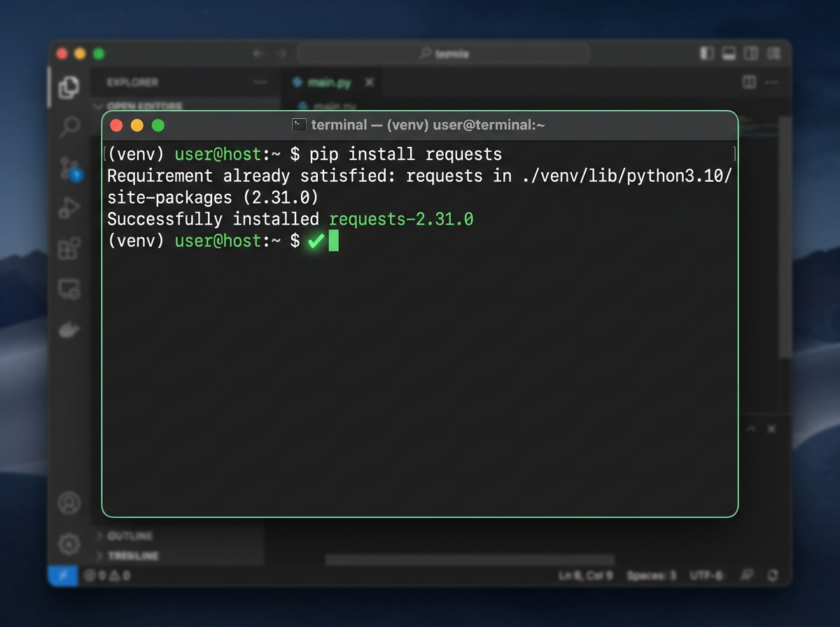Click "Requirement already satisfied:" in terminal output

(251, 176)
